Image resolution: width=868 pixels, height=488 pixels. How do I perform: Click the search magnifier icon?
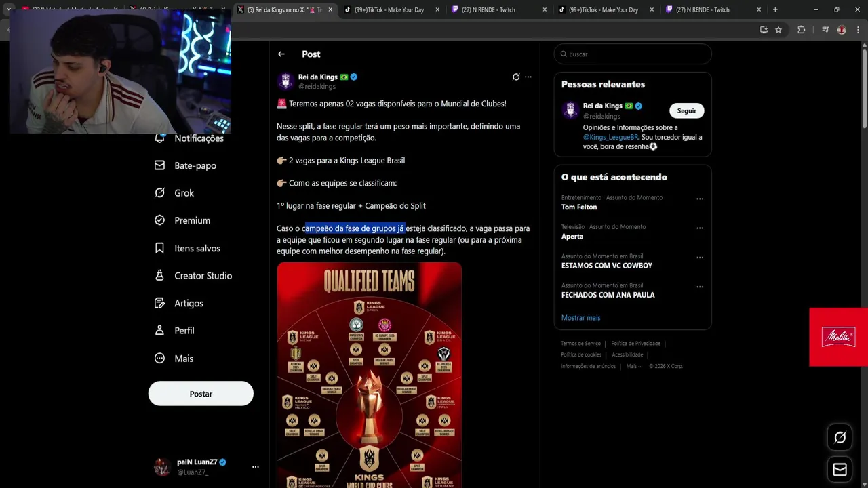(562, 54)
